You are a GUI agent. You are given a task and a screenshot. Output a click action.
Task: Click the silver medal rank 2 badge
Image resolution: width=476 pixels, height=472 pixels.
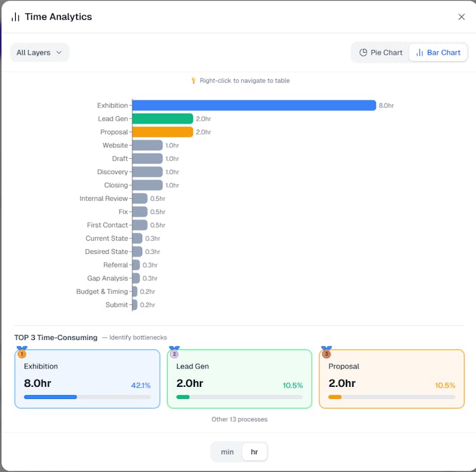pos(175,353)
